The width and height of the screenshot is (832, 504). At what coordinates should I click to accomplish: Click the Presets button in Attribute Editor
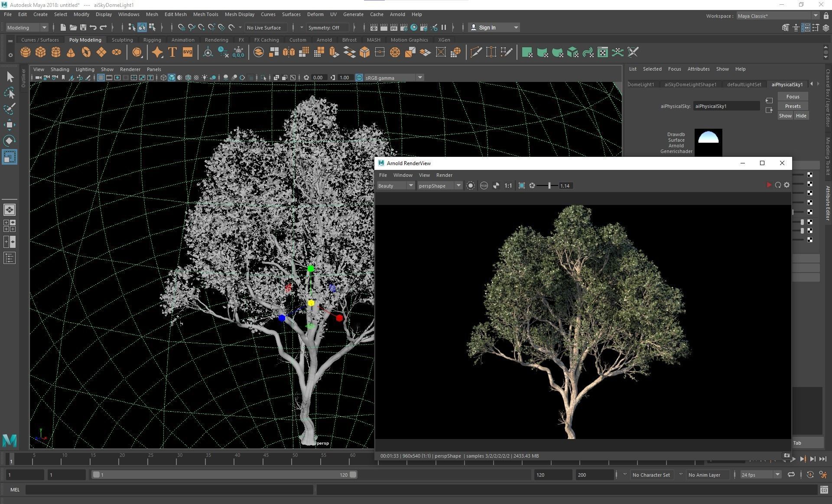point(793,106)
